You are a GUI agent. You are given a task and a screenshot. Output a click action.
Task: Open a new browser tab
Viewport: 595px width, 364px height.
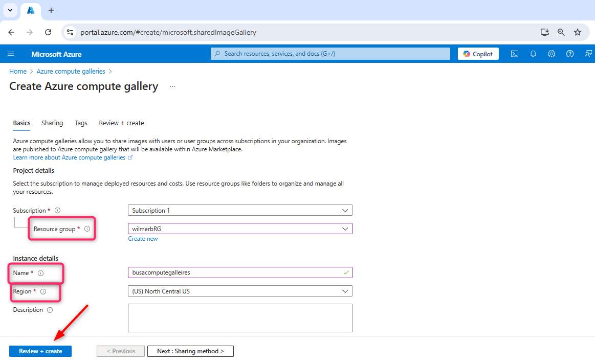tap(51, 10)
